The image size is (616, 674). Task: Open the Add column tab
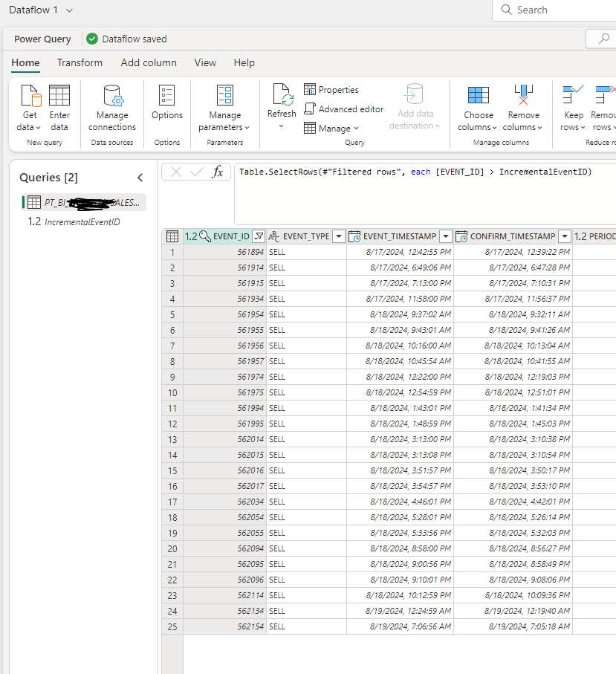(x=149, y=62)
